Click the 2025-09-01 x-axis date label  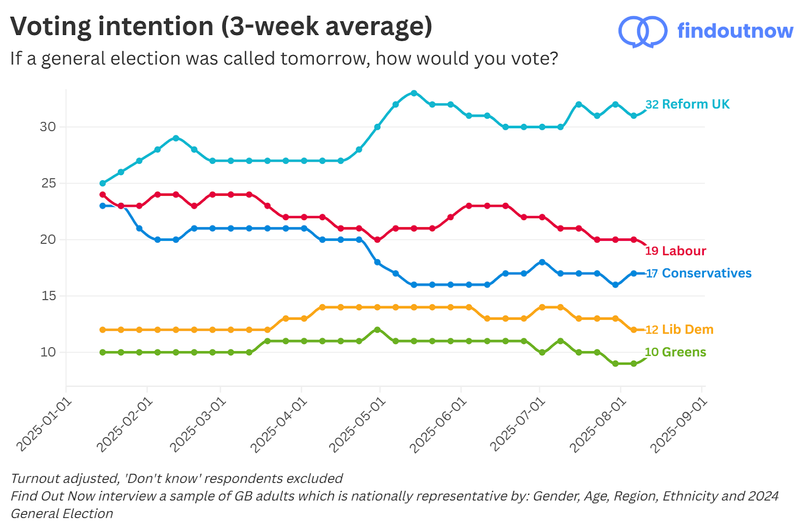click(679, 424)
